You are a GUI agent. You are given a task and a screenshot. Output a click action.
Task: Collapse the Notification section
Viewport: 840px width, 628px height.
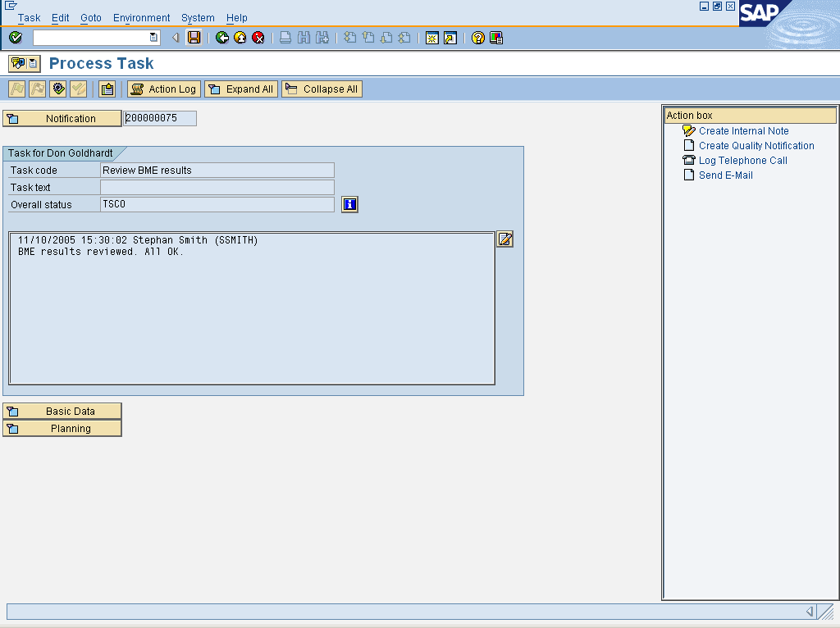pos(62,118)
